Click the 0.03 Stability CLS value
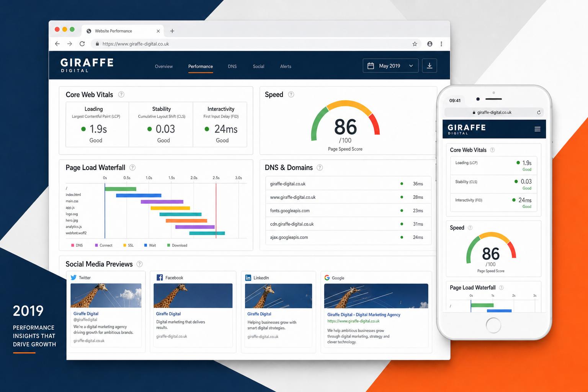Screen dimensions: 588x392 pos(165,129)
